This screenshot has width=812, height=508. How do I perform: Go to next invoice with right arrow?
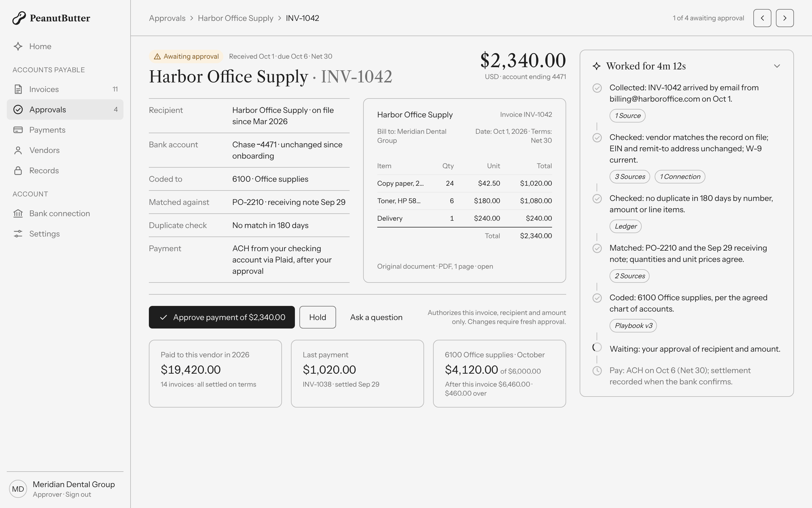tap(785, 18)
